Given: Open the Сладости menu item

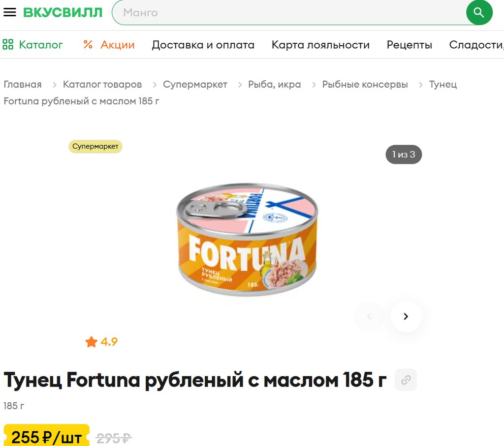Looking at the screenshot, I should [476, 45].
